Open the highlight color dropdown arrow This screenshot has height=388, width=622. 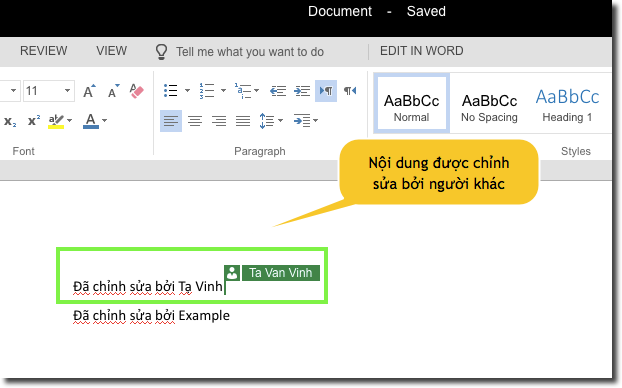(70, 120)
